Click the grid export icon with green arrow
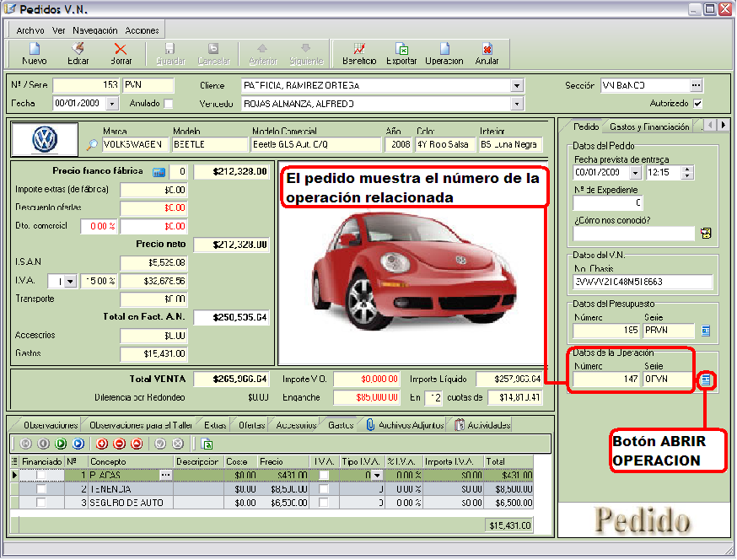 click(207, 444)
